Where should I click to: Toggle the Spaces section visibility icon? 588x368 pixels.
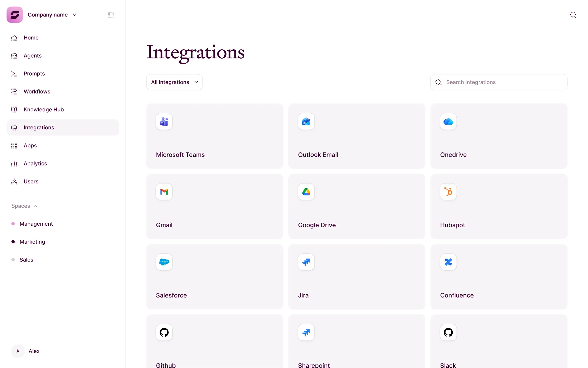[x=35, y=206]
